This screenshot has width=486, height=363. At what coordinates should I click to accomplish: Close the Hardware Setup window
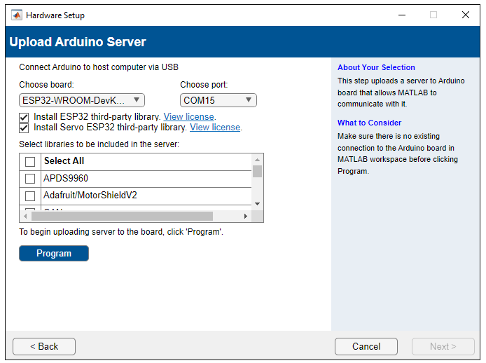(465, 15)
